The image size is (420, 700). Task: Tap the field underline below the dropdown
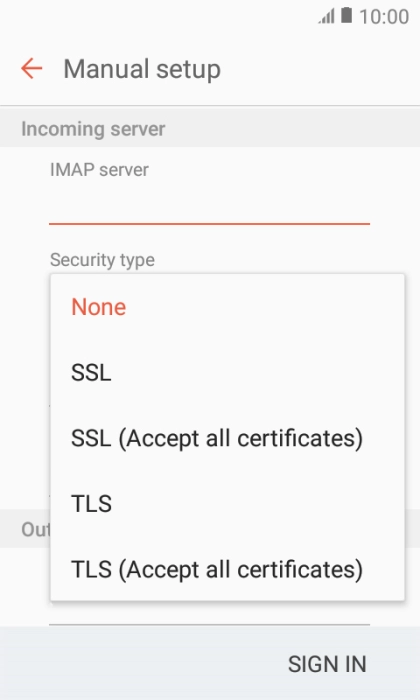click(x=209, y=625)
